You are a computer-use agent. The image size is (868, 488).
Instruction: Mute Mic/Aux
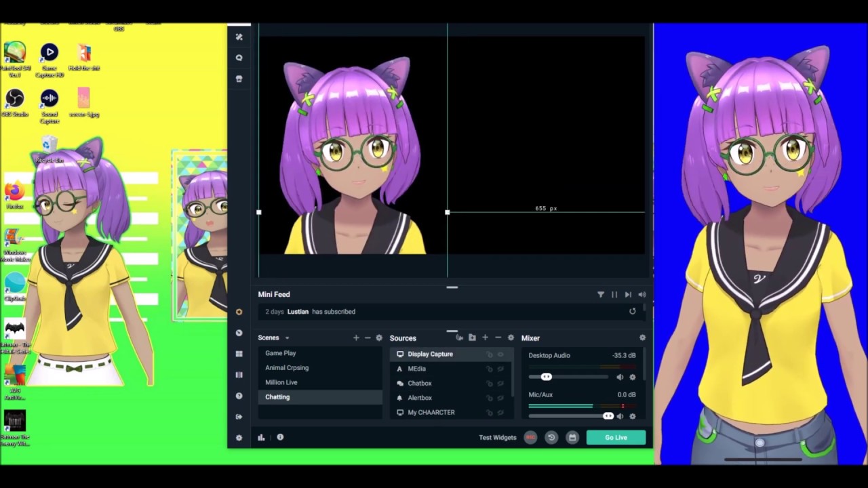620,416
